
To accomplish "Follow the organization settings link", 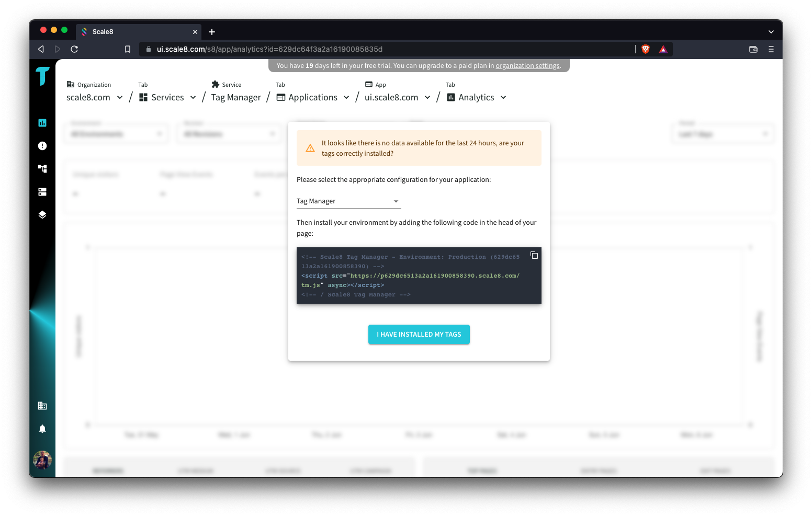I will pyautogui.click(x=527, y=66).
